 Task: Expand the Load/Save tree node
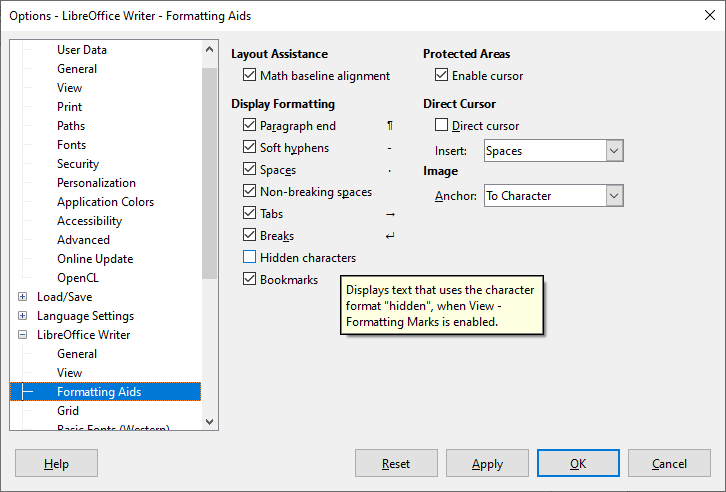pyautogui.click(x=22, y=297)
